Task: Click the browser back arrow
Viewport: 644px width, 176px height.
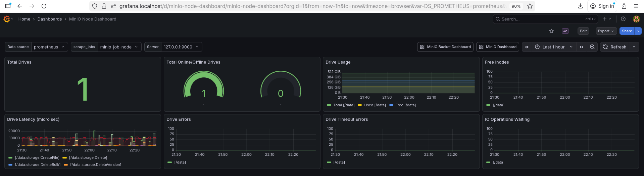Action: (20, 6)
